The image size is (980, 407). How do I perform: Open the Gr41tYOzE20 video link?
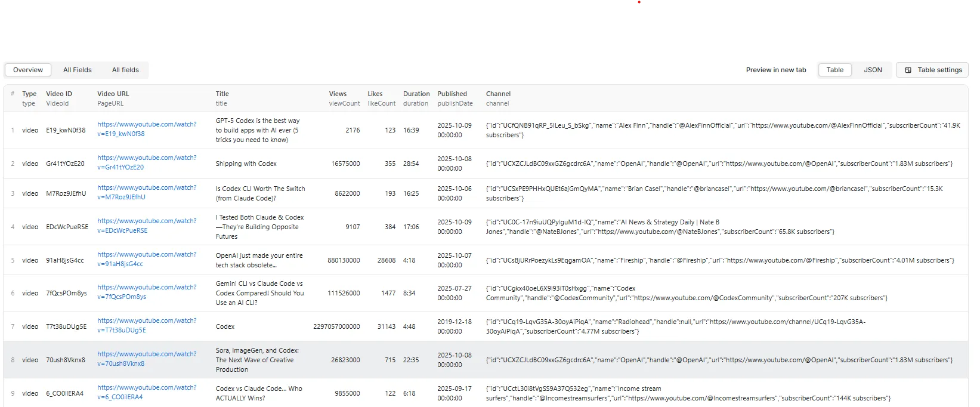[147, 162]
